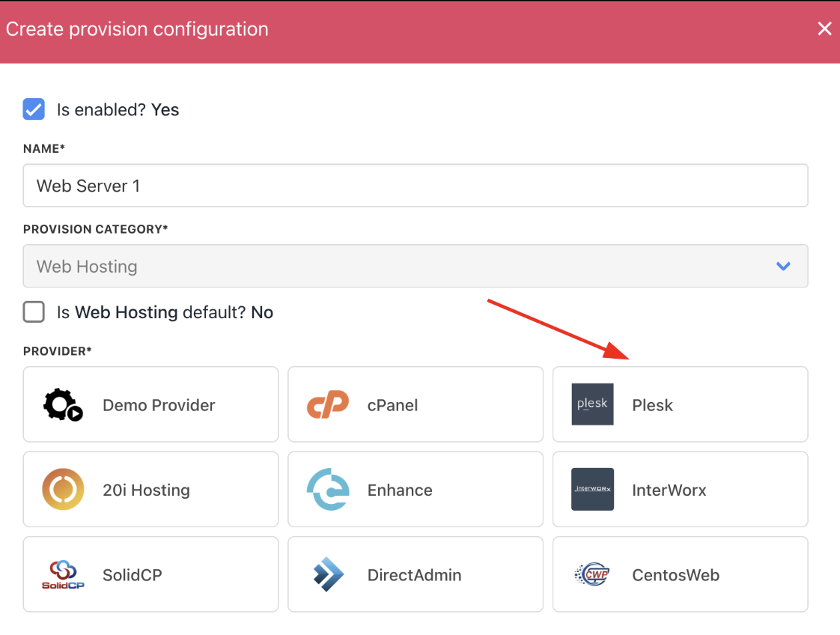
Task: Click the 20i Hosting logo icon
Action: 63,489
